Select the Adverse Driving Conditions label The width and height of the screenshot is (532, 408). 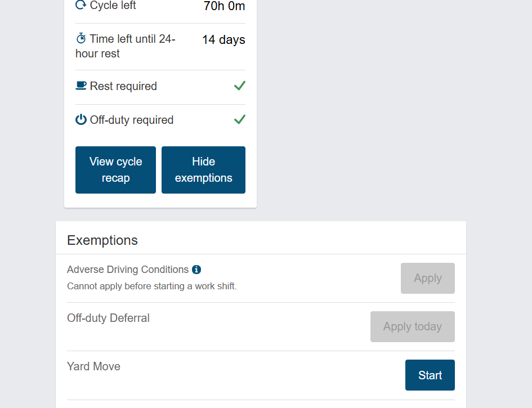pos(128,270)
